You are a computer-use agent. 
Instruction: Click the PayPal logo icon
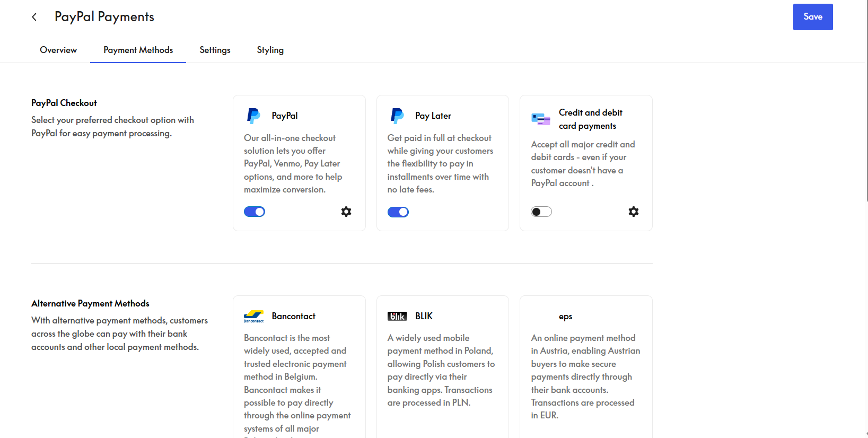(x=253, y=116)
